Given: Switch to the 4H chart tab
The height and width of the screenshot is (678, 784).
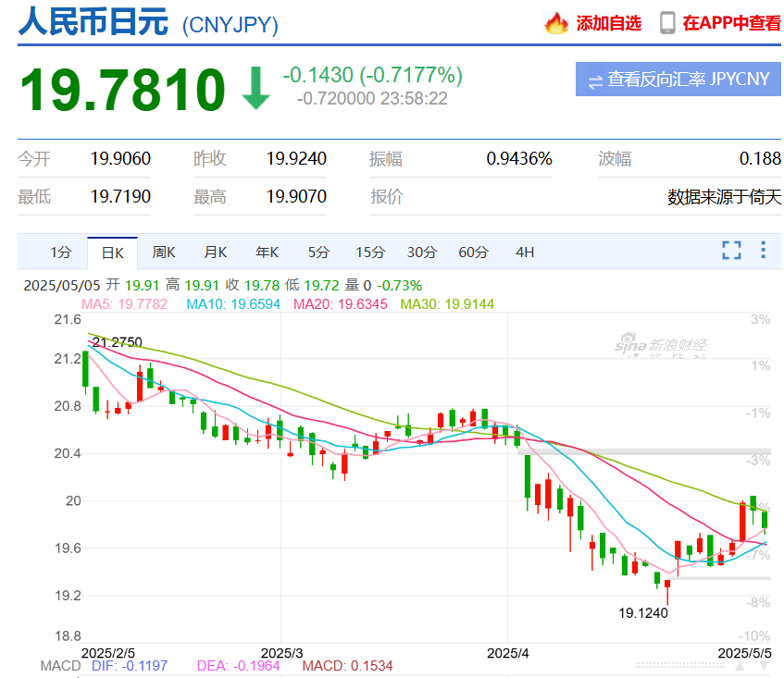Looking at the screenshot, I should [x=525, y=252].
